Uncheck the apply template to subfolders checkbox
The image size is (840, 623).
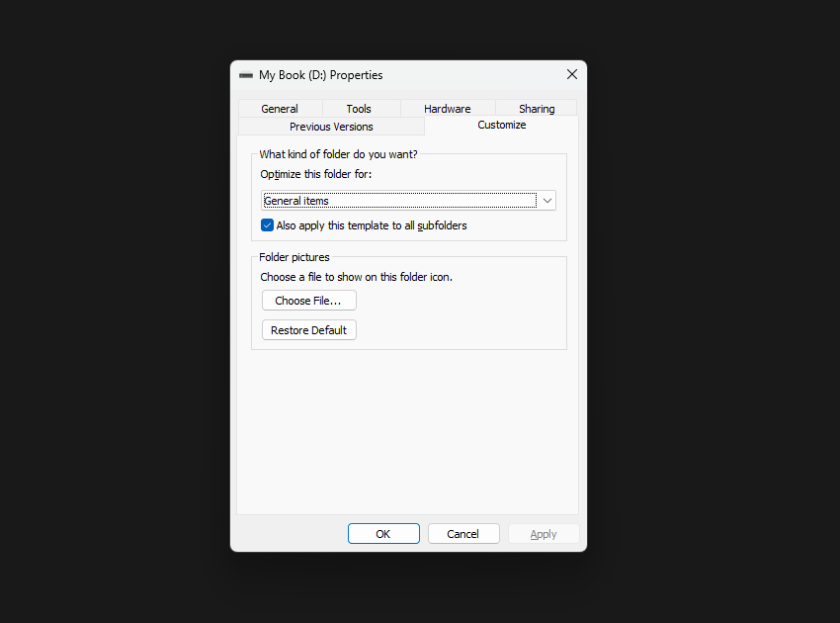pos(267,225)
